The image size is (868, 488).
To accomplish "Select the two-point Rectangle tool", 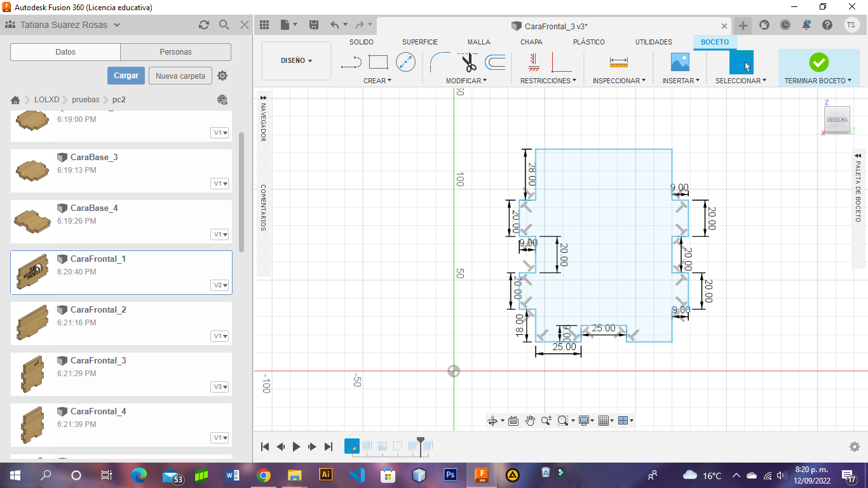I will [378, 62].
